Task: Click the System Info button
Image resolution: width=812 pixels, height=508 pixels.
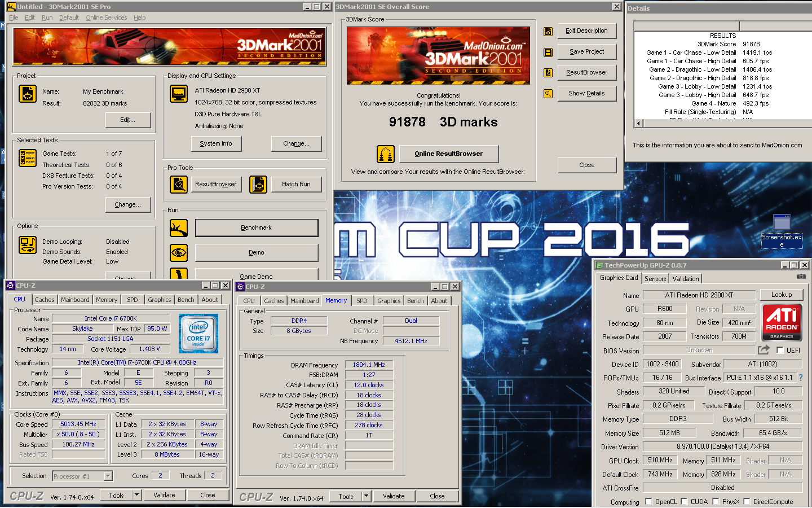Action: click(216, 143)
